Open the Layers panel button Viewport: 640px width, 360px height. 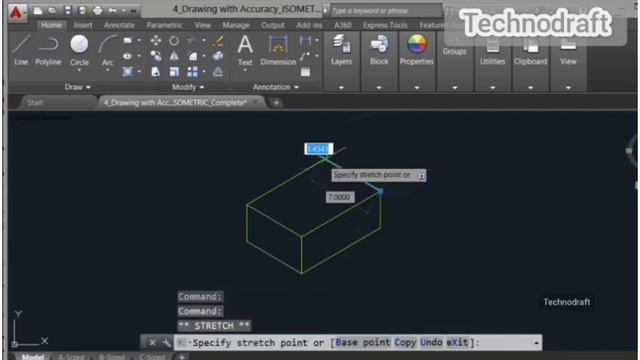pos(341,50)
